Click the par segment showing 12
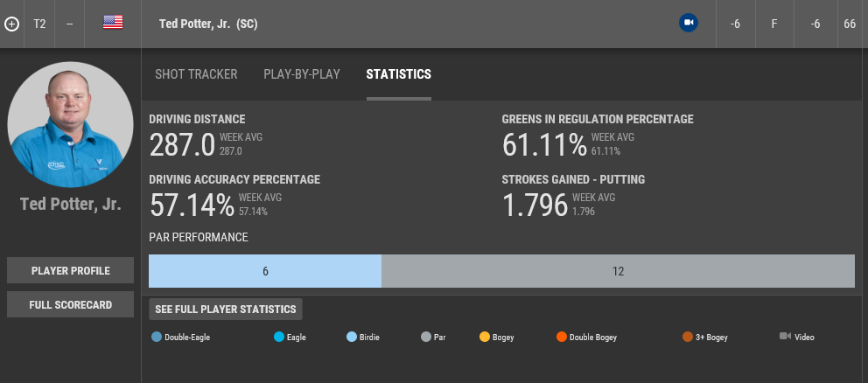Viewport: 868px width, 383px height. [x=618, y=271]
